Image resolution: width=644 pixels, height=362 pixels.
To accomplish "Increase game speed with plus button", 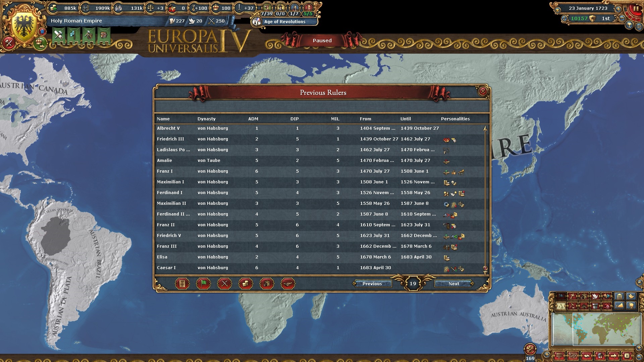I will tap(619, 9).
